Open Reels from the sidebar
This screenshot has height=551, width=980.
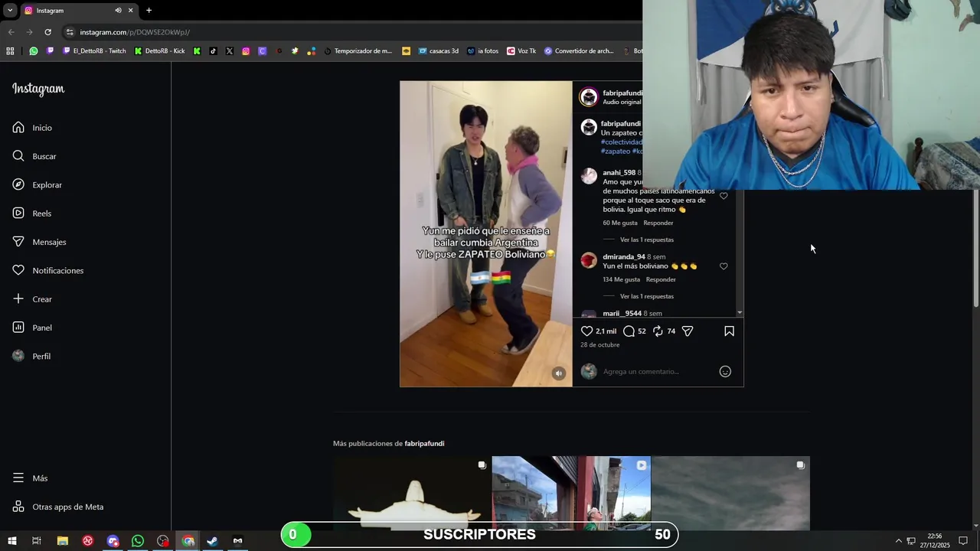click(x=31, y=214)
